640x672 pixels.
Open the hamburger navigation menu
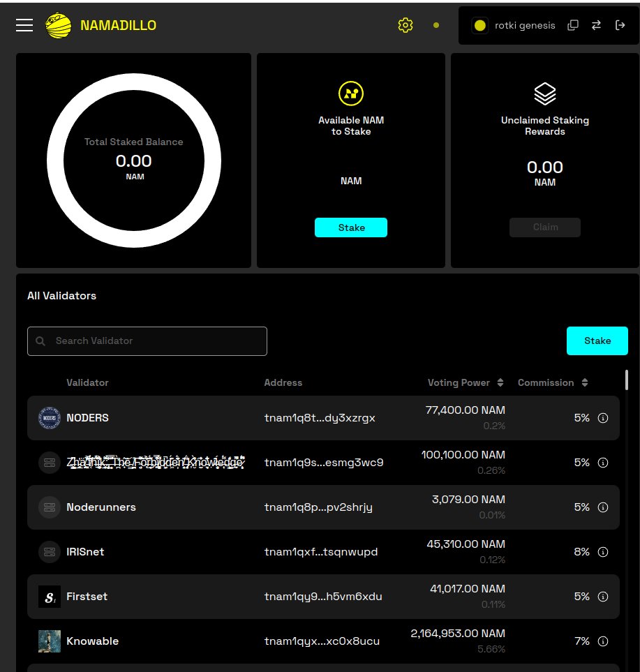(x=24, y=24)
